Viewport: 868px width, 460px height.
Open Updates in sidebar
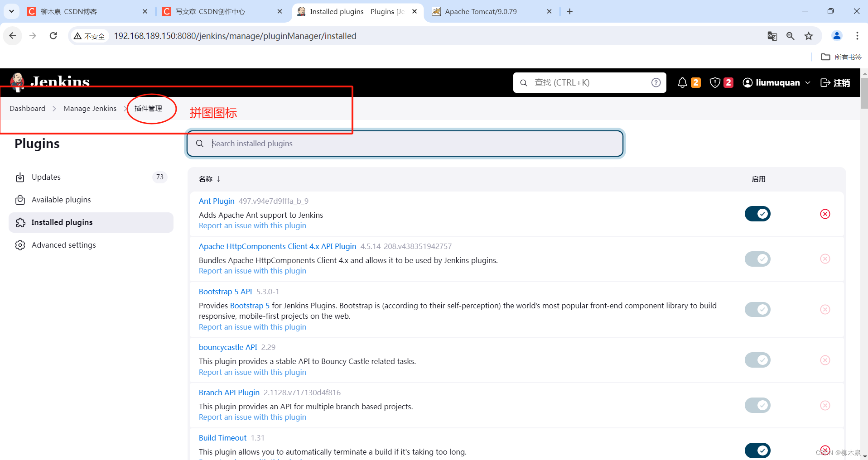pyautogui.click(x=91, y=177)
